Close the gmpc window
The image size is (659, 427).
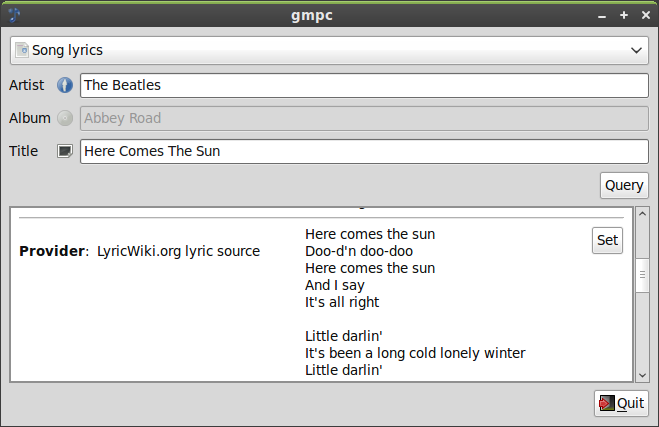click(x=643, y=15)
